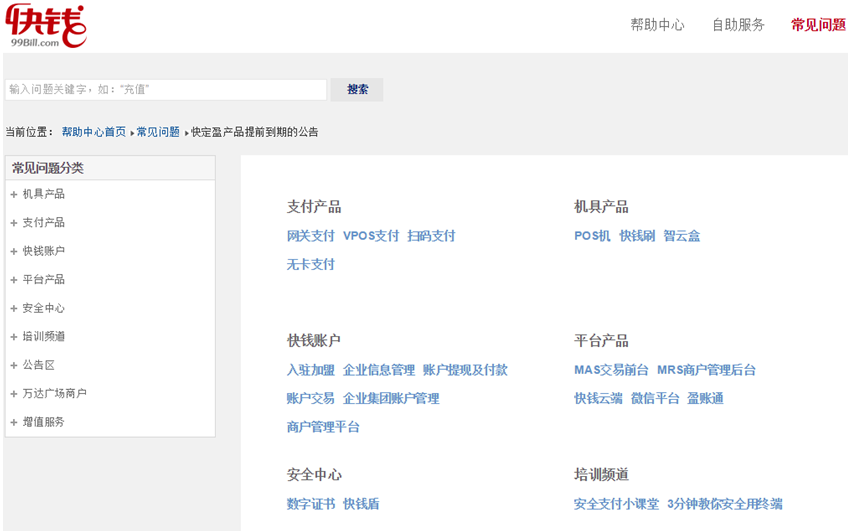Open the 企业信息管理 link
Image resolution: width=848 pixels, height=531 pixels.
[x=379, y=370]
